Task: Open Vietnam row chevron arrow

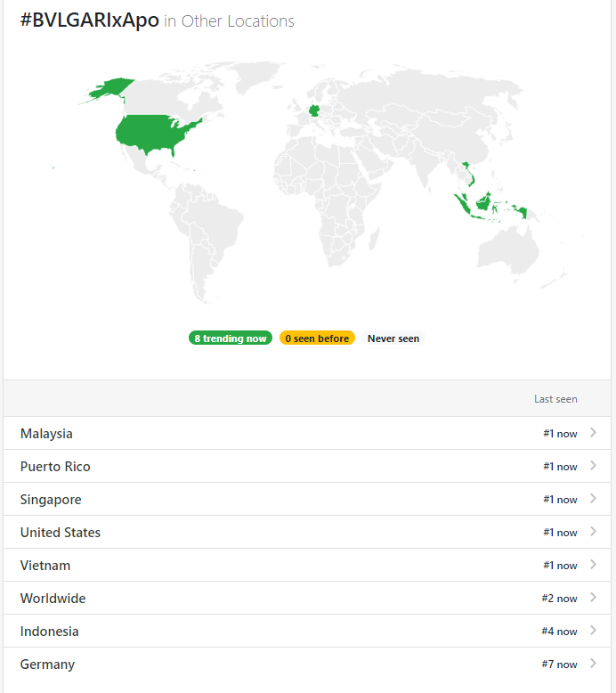Action: [593, 565]
